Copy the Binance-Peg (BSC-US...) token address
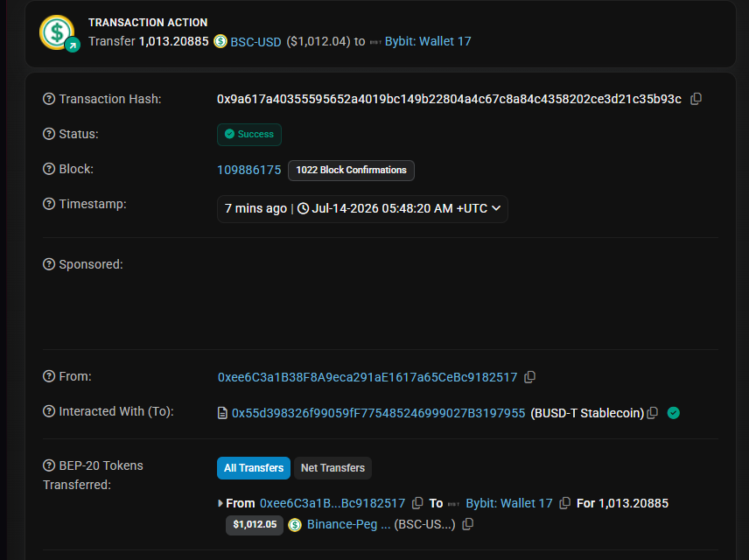The width and height of the screenshot is (749, 560). [468, 524]
